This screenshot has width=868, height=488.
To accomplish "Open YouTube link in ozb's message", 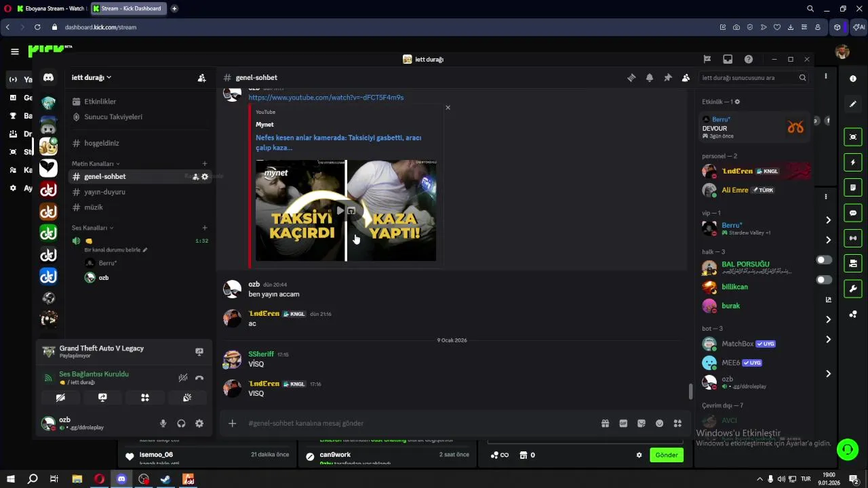I will tap(325, 98).
